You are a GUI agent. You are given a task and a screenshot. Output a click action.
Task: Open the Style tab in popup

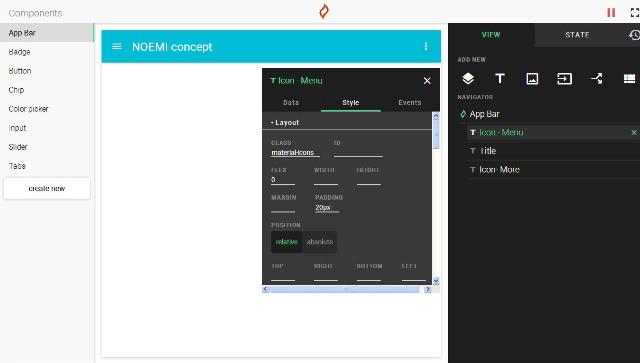(351, 102)
